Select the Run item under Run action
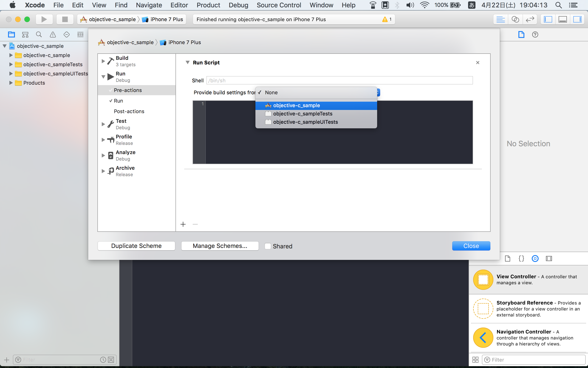This screenshot has width=588, height=368. (137, 101)
